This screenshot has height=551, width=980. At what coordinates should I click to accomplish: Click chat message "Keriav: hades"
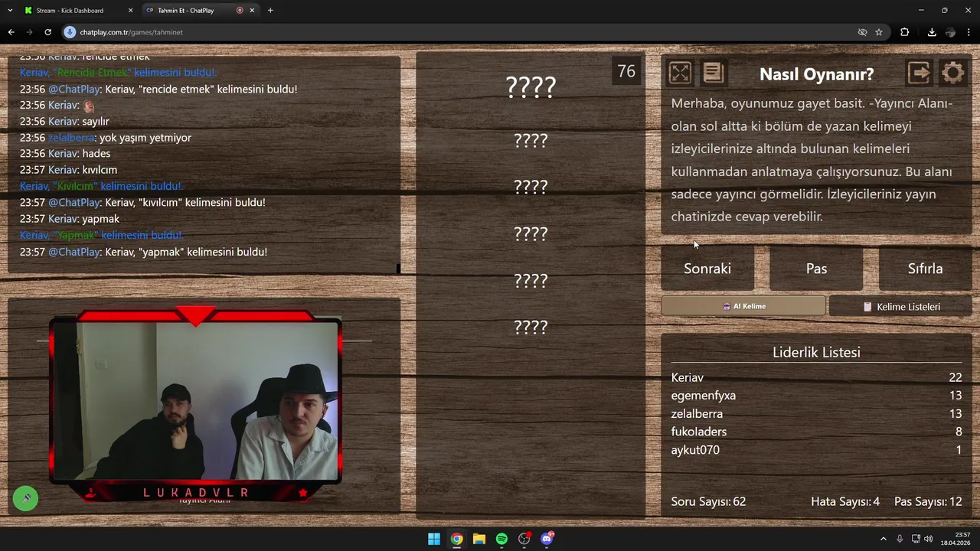(65, 154)
